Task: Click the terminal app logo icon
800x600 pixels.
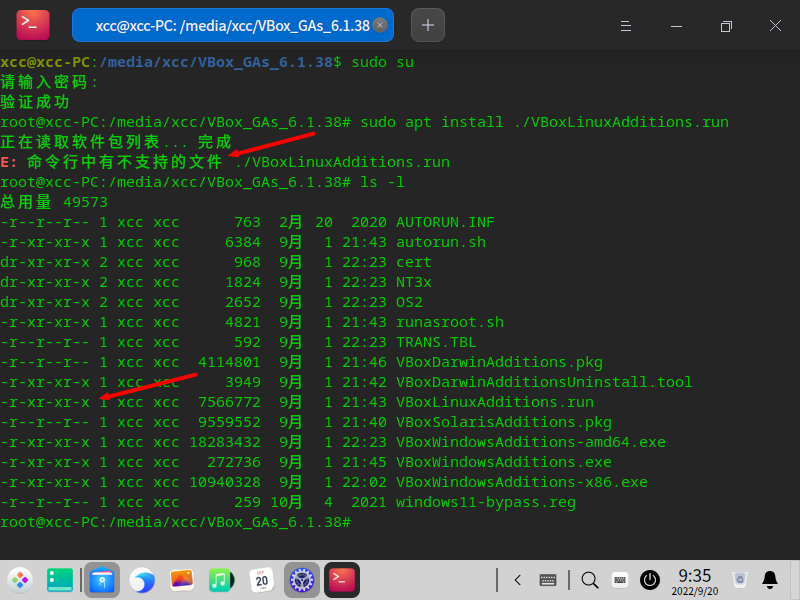Action: tap(33, 24)
